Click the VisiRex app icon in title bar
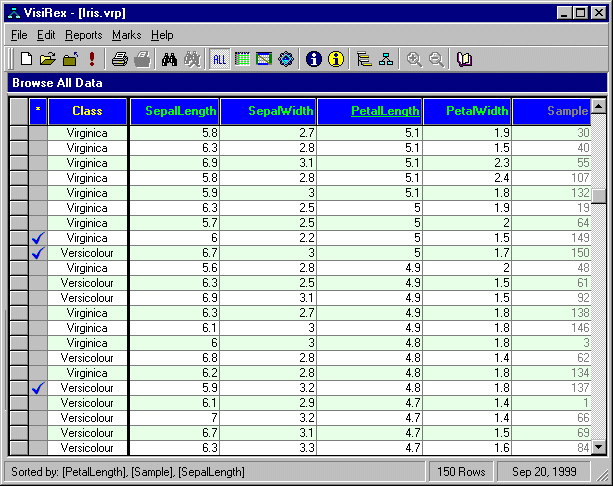This screenshot has height=486, width=613. 14,13
